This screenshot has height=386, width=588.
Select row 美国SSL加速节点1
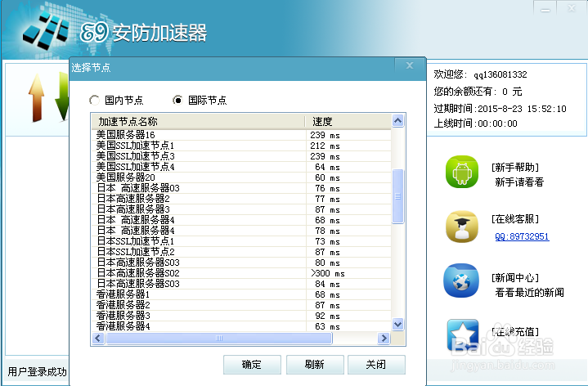pos(241,146)
